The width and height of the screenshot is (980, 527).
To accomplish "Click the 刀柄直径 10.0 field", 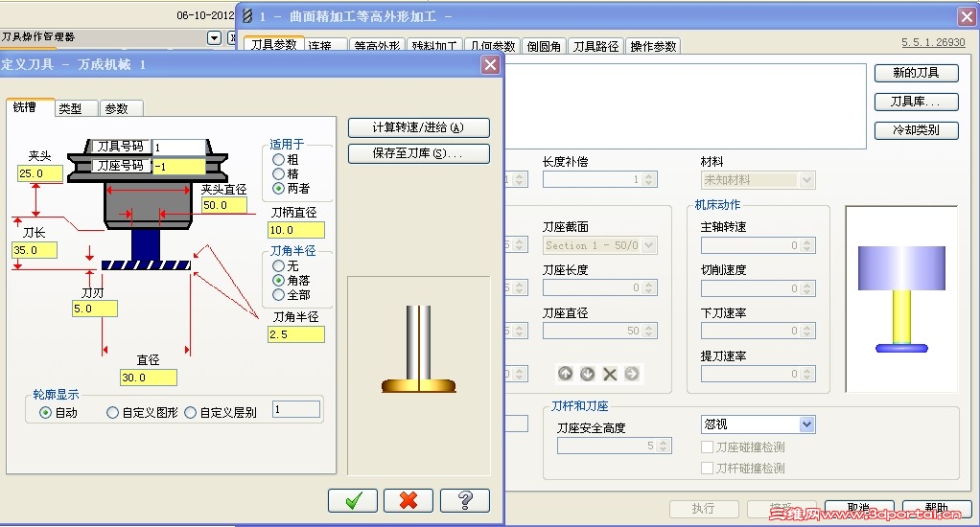I will pos(295,230).
